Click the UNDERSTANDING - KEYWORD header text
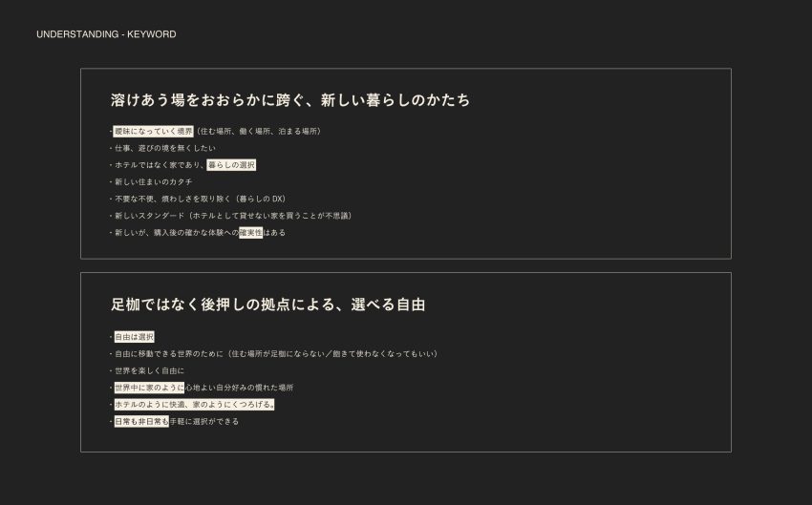Viewport: 812px width, 505px height. tap(106, 34)
